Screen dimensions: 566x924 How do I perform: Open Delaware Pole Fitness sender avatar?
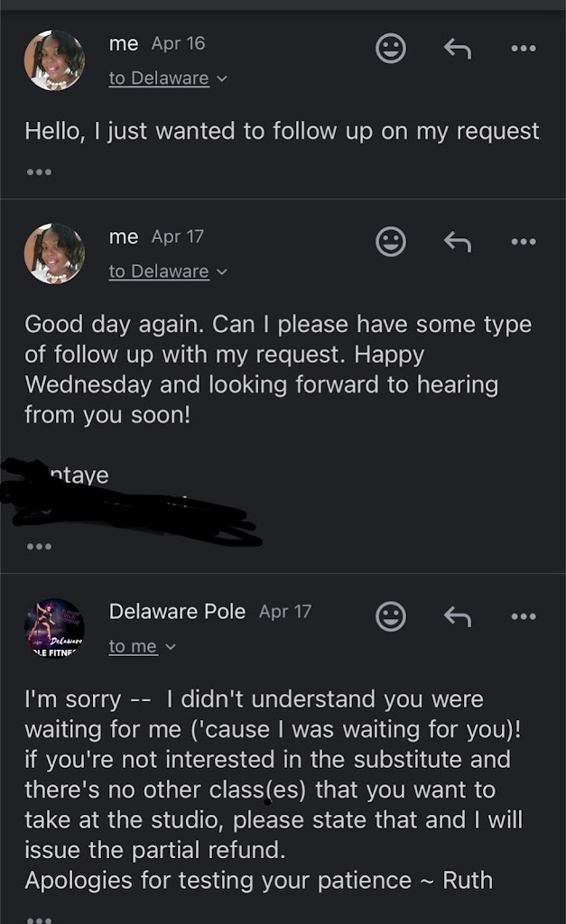(54, 628)
